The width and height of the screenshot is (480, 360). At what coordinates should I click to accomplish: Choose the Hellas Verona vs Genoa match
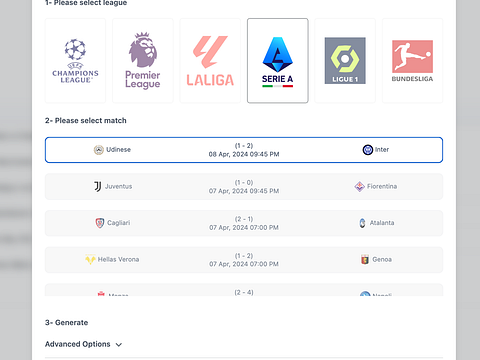(x=244, y=260)
